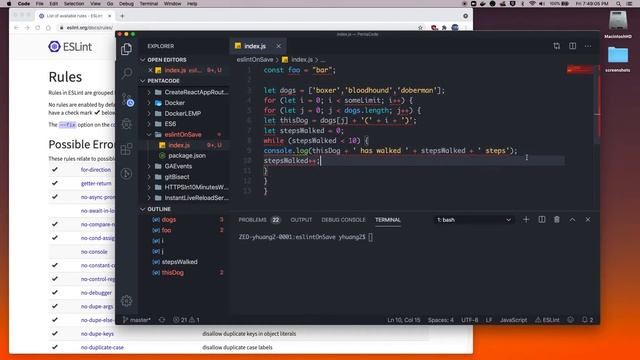
Task: Open the Search view in activity bar
Action: 127,73
